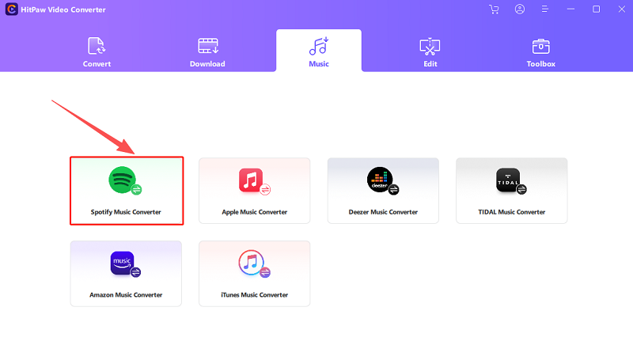
Task: Click the 'Deezer Music Converter' label
Action: click(x=383, y=212)
